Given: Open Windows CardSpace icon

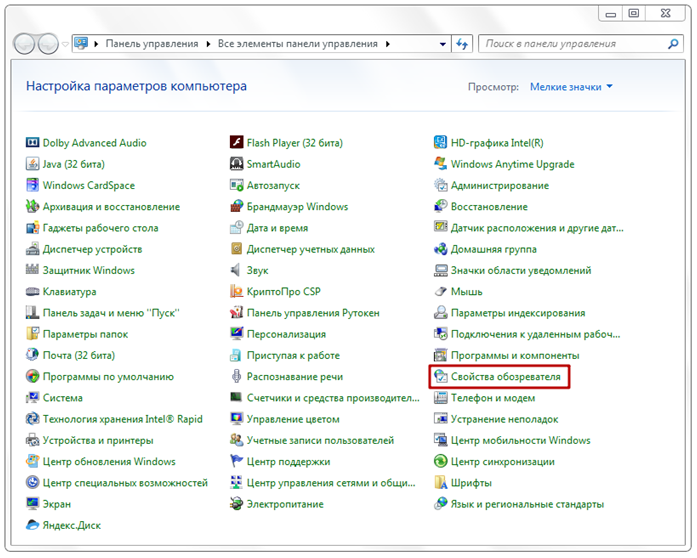Looking at the screenshot, I should click(32, 185).
